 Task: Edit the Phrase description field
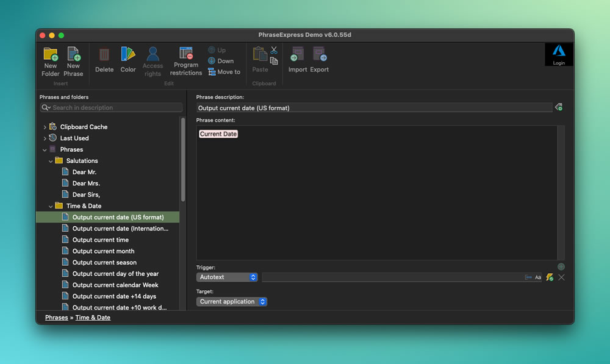(375, 108)
